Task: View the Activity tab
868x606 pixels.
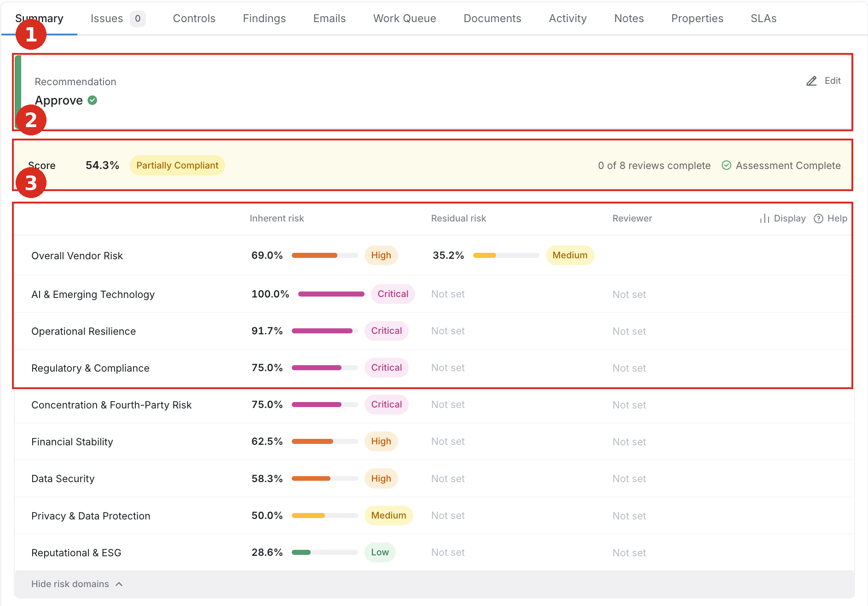Action: click(568, 18)
